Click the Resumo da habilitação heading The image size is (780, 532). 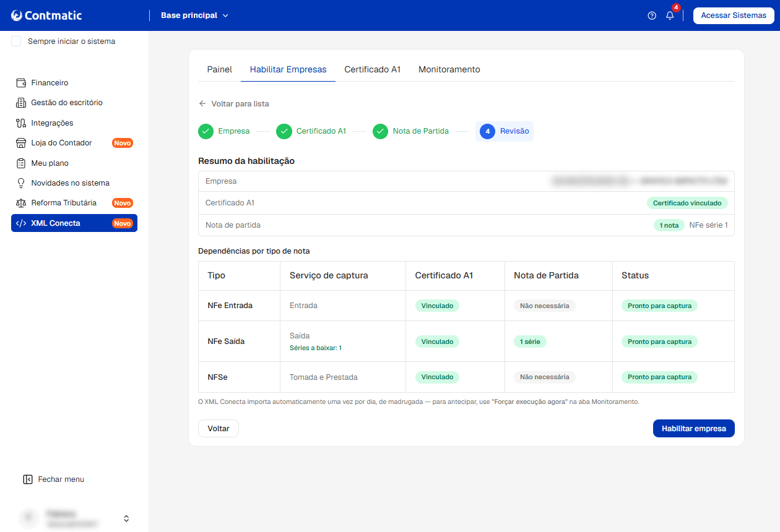pos(246,161)
